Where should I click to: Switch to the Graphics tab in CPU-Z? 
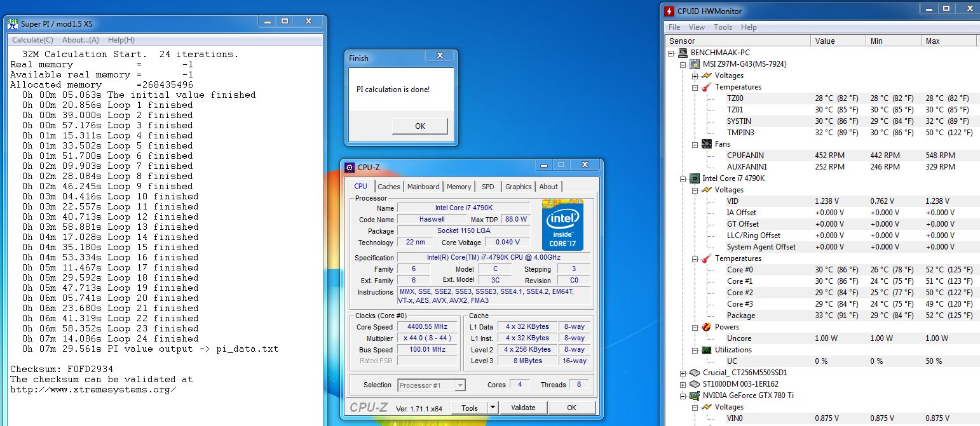point(519,187)
